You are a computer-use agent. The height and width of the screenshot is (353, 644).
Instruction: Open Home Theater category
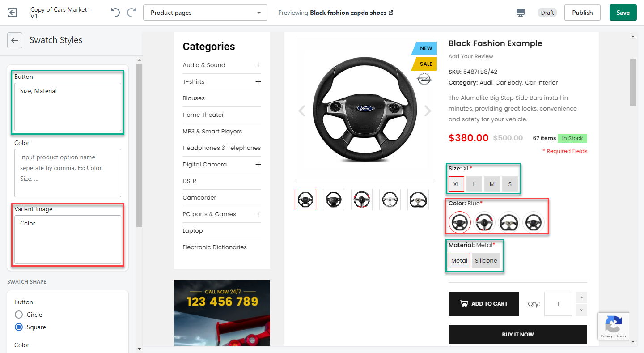coord(203,115)
